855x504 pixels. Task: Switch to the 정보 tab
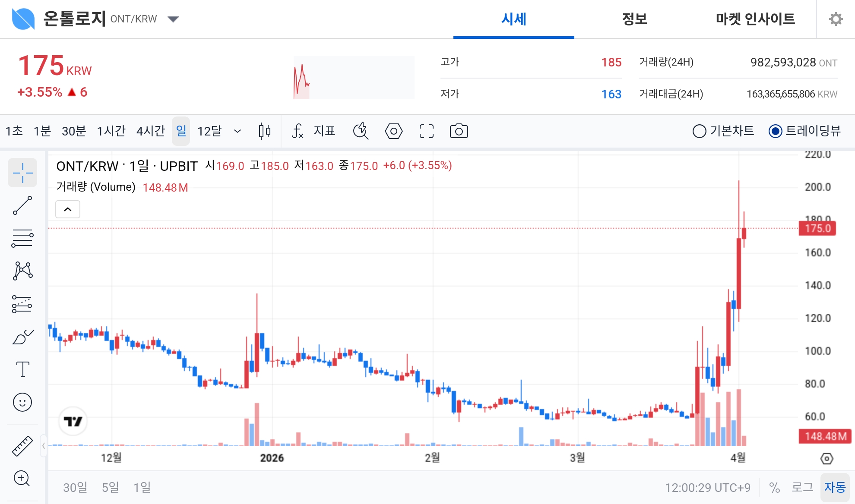(x=634, y=19)
